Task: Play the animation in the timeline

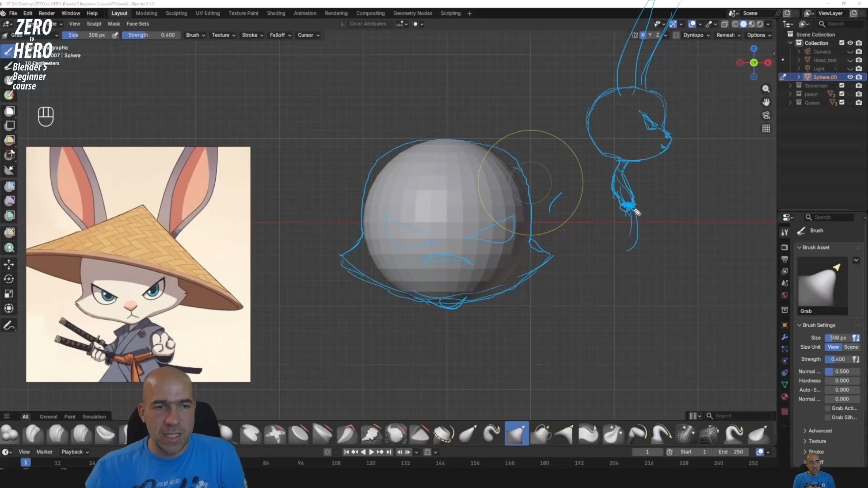Action: (371, 452)
